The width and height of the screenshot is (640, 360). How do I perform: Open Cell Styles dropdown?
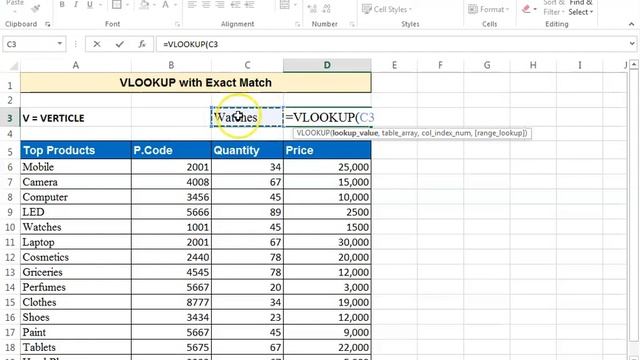(387, 9)
